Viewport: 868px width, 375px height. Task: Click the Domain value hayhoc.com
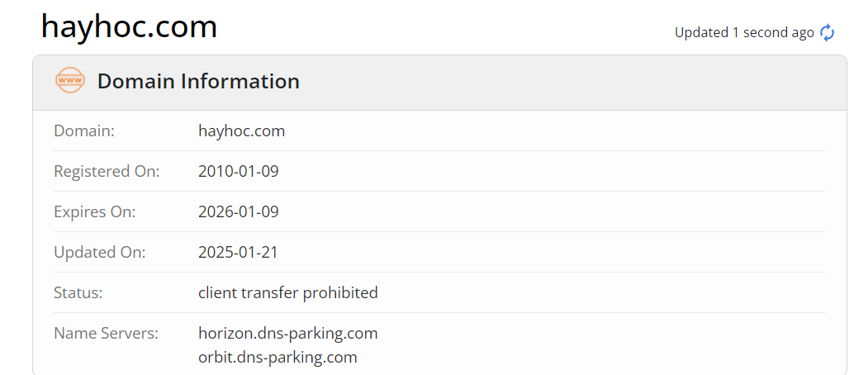(241, 131)
